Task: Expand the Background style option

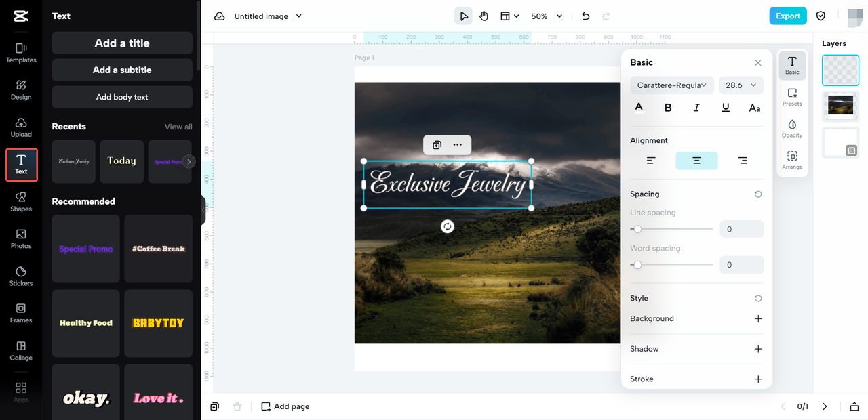Action: (758, 318)
